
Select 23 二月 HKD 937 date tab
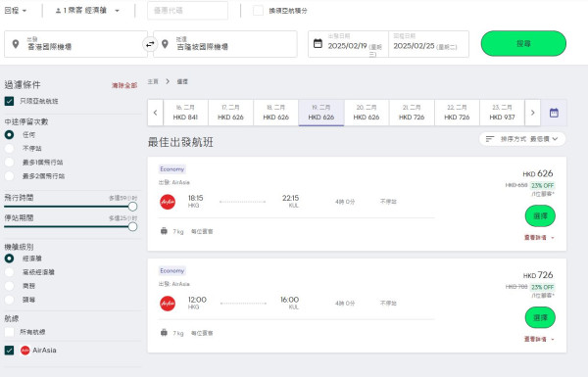click(502, 113)
